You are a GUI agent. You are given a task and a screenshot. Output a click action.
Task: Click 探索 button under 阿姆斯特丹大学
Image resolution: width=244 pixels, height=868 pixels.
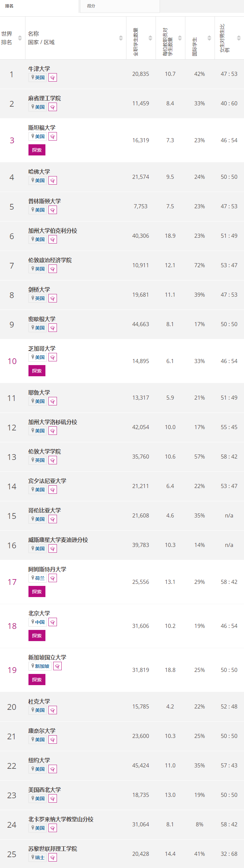pyautogui.click(x=37, y=592)
